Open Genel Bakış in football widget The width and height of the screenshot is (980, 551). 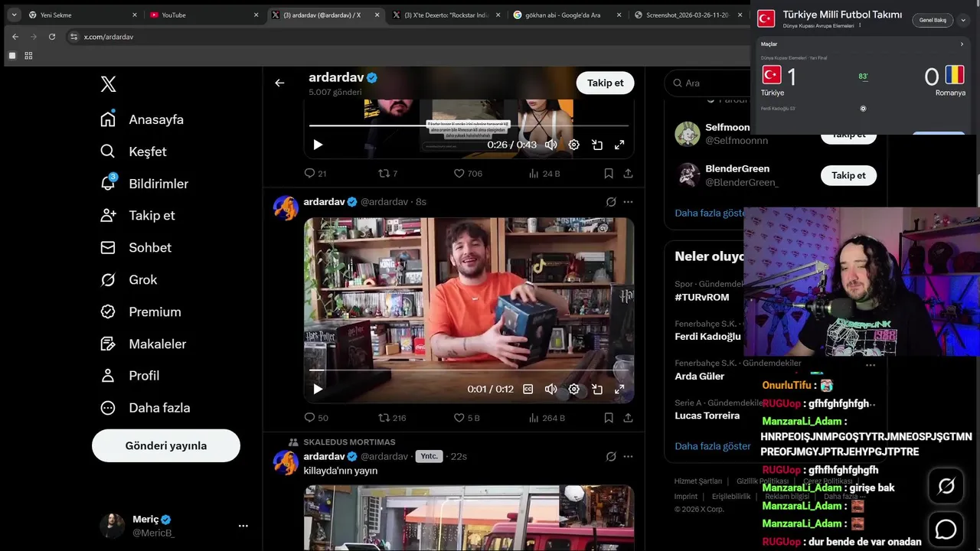933,20
